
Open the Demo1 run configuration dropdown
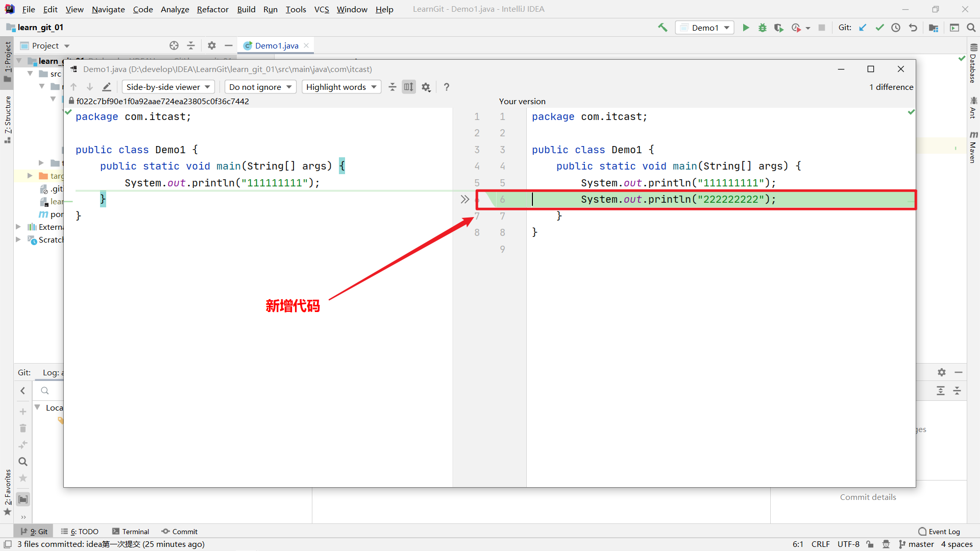[705, 28]
